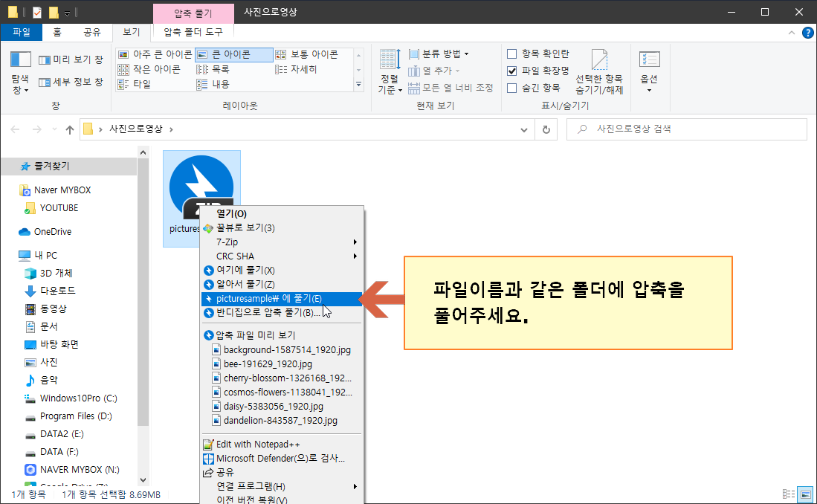Image resolution: width=817 pixels, height=504 pixels.
Task: Switch to the 홈 ribbon tab
Action: coord(57,32)
